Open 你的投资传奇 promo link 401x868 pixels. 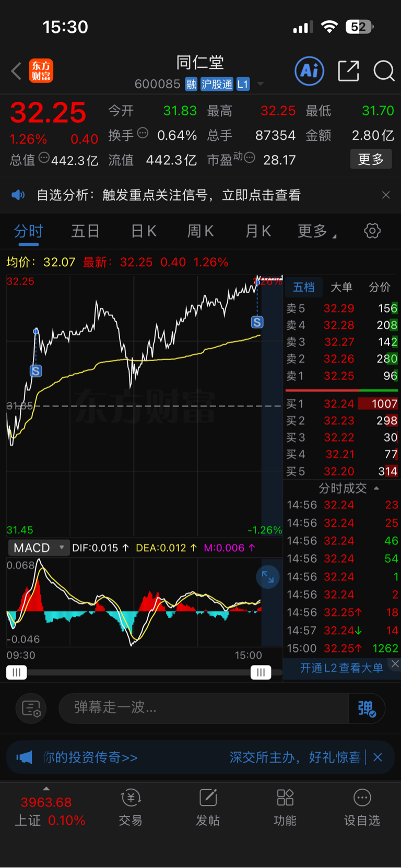pyautogui.click(x=90, y=757)
